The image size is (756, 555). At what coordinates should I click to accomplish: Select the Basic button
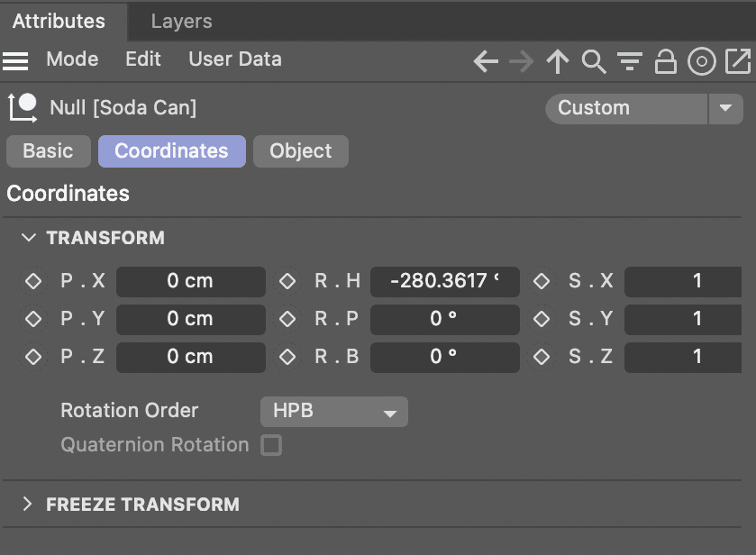tap(48, 151)
